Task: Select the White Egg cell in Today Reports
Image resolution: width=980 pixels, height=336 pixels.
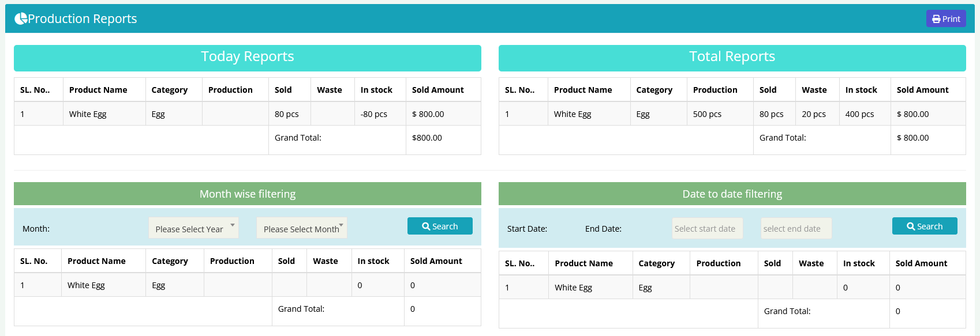Action: click(88, 114)
